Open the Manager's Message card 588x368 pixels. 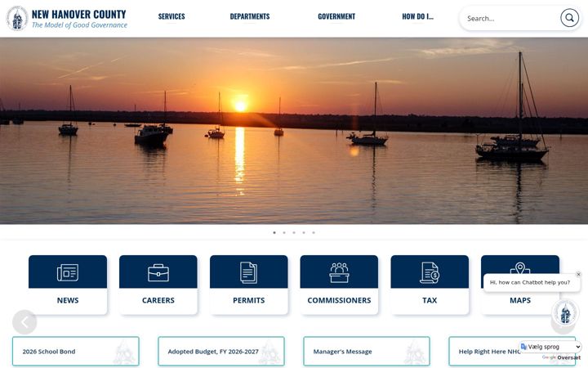click(367, 352)
